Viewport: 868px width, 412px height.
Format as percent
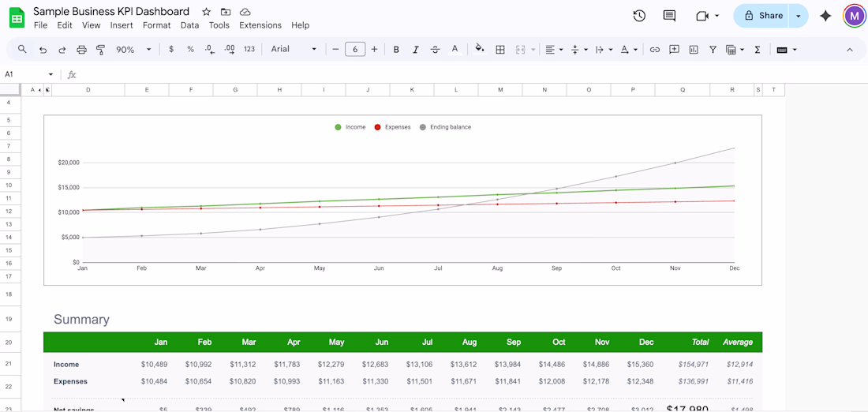point(190,49)
